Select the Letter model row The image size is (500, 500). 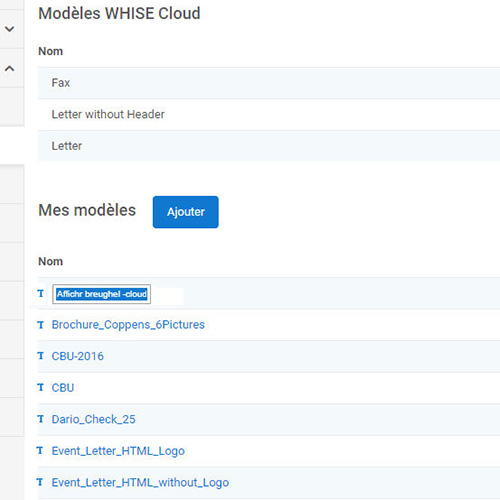[x=269, y=146]
